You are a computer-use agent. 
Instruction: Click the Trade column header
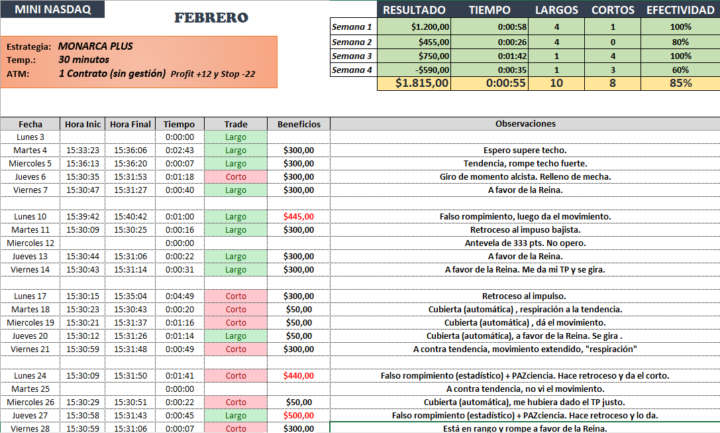point(236,124)
